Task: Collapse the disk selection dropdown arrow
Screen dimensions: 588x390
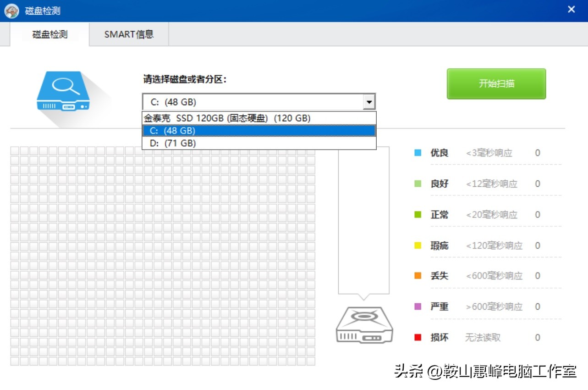Action: [x=369, y=102]
